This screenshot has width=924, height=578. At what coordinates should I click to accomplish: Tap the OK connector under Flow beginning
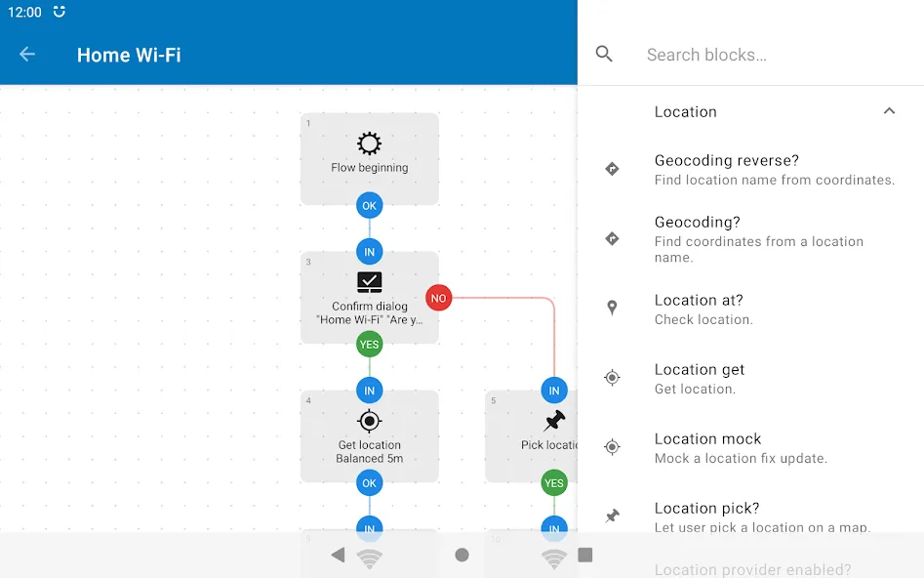[370, 205]
